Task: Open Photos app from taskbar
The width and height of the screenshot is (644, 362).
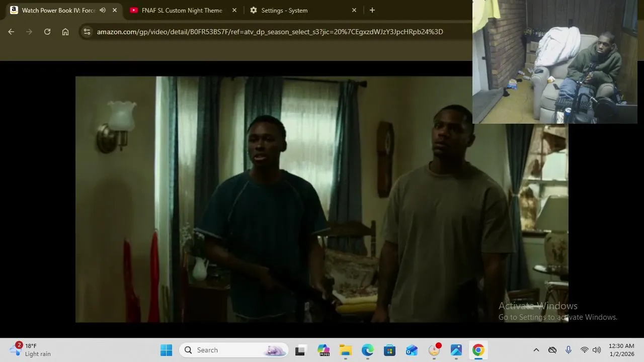Action: pyautogui.click(x=456, y=350)
